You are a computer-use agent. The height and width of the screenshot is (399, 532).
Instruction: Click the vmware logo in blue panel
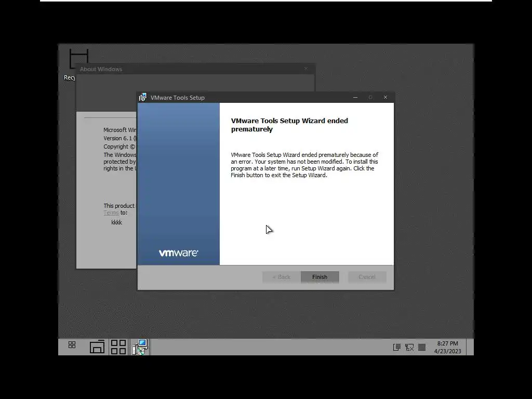(179, 253)
